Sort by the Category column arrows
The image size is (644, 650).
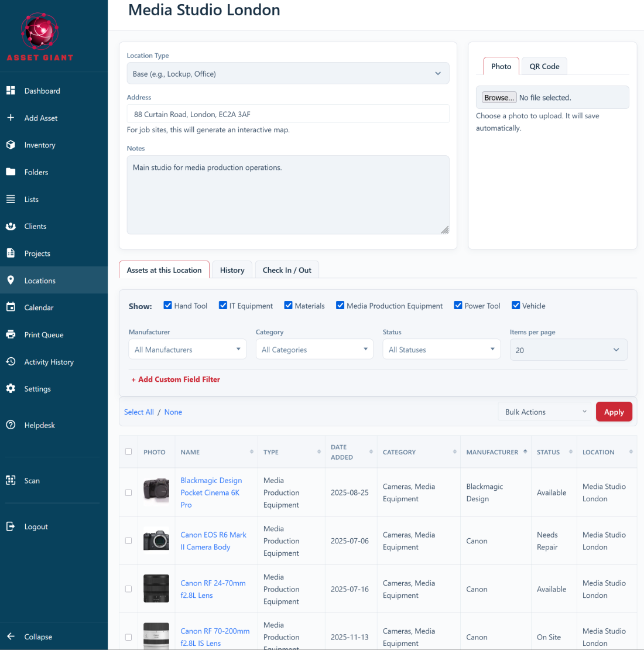[x=455, y=452]
